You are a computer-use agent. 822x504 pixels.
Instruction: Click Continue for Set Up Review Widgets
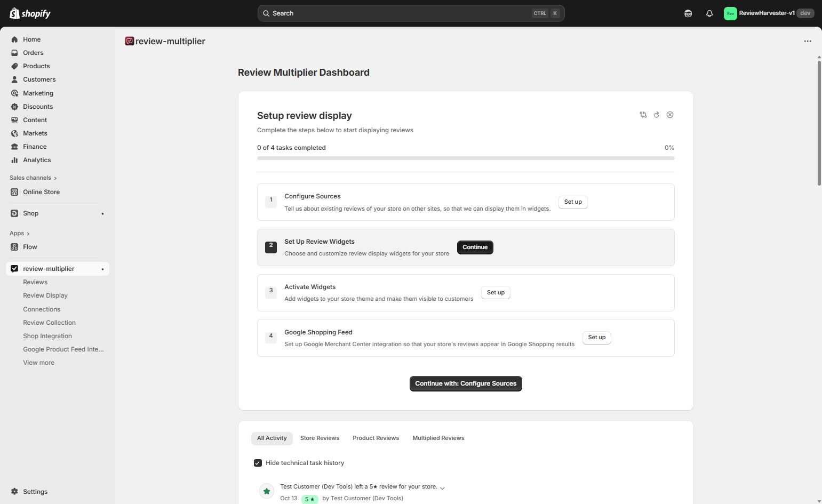pos(475,247)
